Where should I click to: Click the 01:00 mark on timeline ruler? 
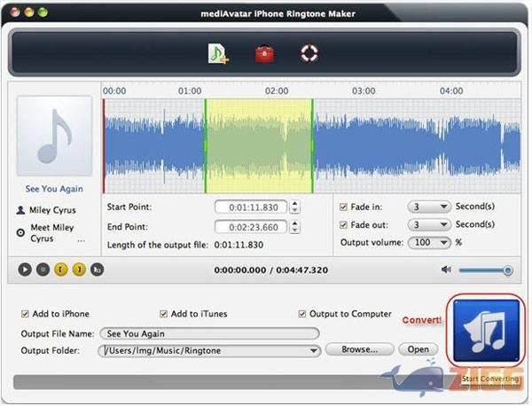click(x=190, y=91)
